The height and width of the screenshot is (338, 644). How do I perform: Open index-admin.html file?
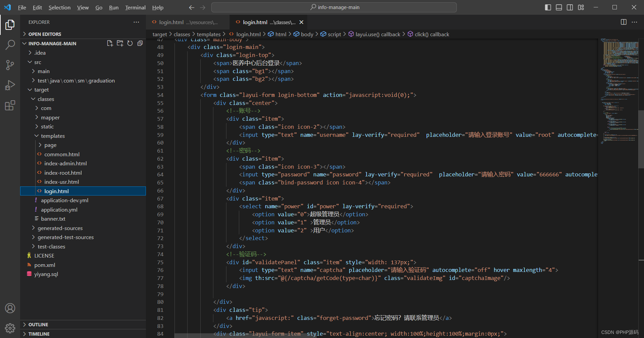(x=83, y=163)
